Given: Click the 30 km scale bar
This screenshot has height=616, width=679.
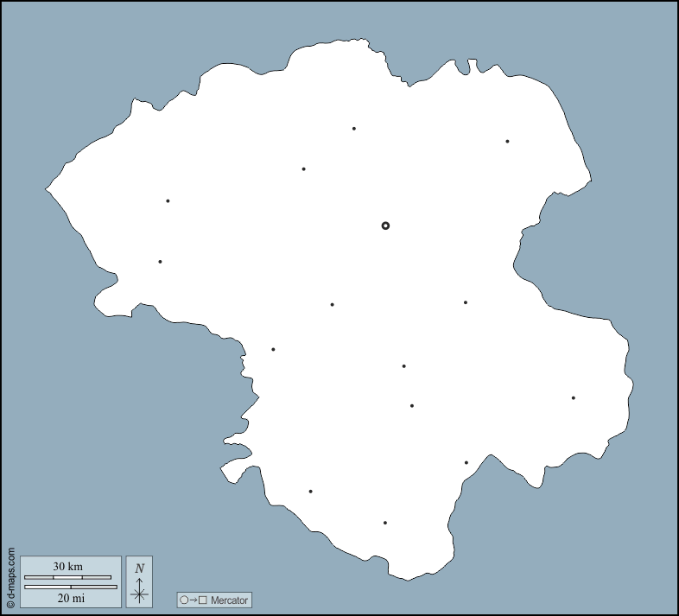Looking at the screenshot, I should 67,577.
